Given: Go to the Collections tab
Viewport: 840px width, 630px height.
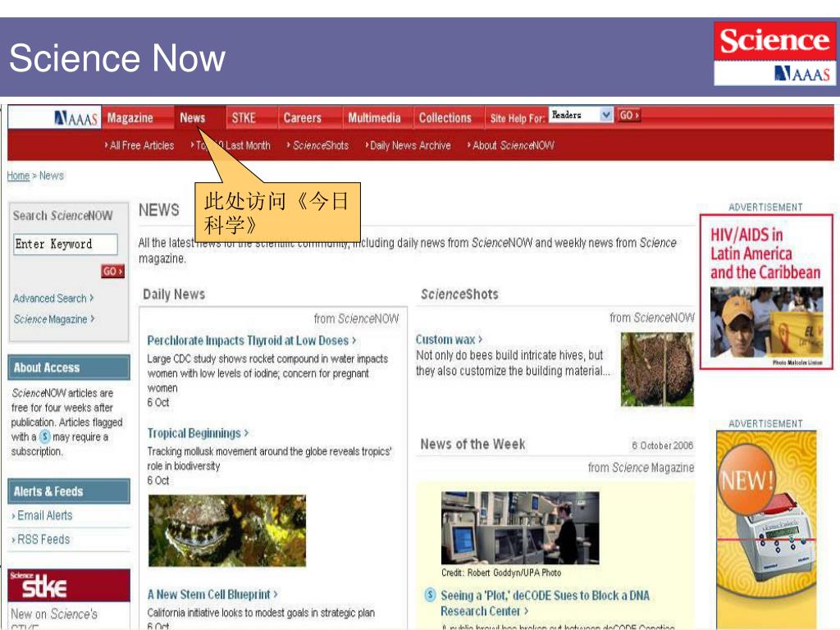Looking at the screenshot, I should (x=445, y=118).
